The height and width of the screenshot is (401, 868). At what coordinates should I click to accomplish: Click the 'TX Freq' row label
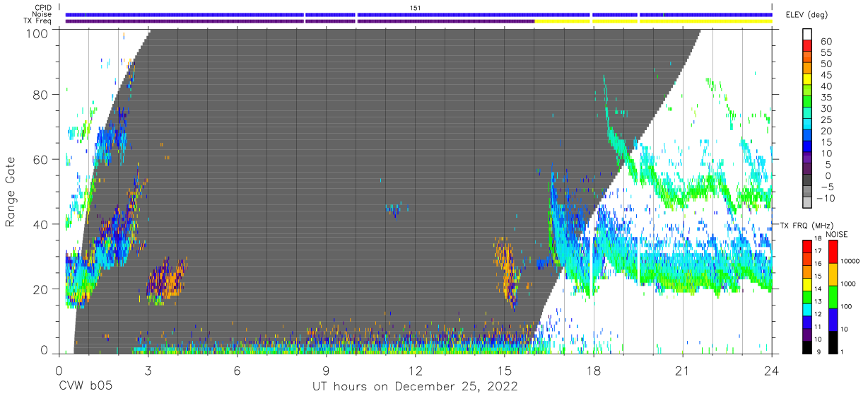(x=37, y=21)
